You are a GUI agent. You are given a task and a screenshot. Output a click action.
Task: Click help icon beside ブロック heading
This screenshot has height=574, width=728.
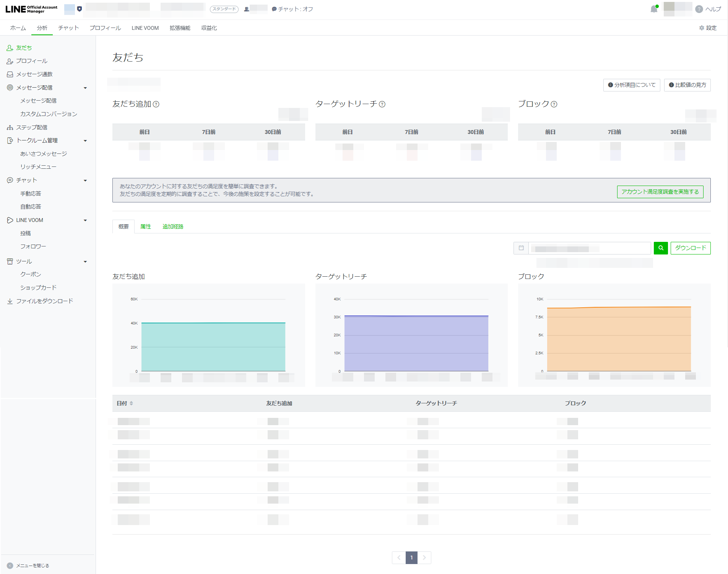(x=554, y=104)
